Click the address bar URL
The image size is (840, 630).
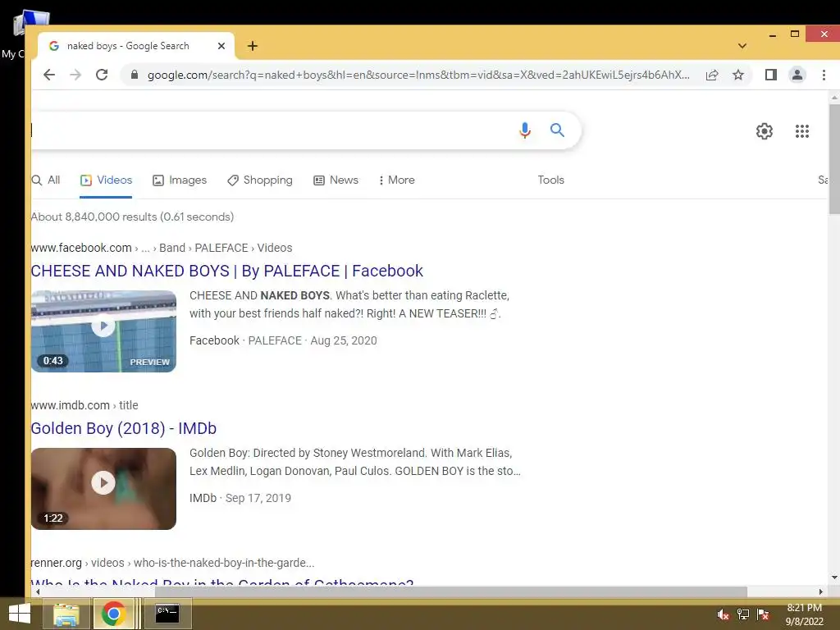pos(418,75)
